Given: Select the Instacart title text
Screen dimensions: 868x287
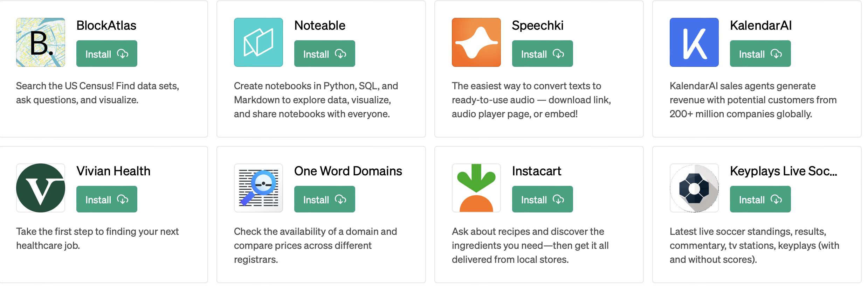Looking at the screenshot, I should coord(537,171).
